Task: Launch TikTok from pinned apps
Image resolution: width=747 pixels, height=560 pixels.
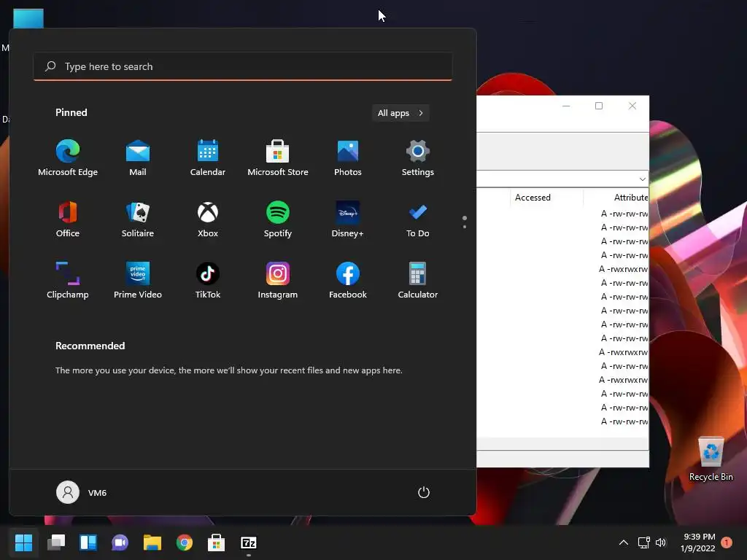Action: pos(208,281)
